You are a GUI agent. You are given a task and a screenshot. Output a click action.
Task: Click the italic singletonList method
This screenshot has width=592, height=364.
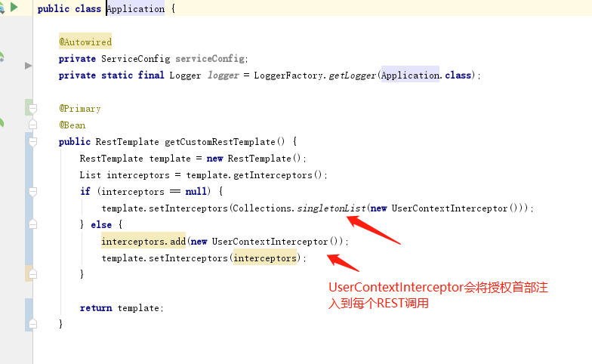point(331,208)
